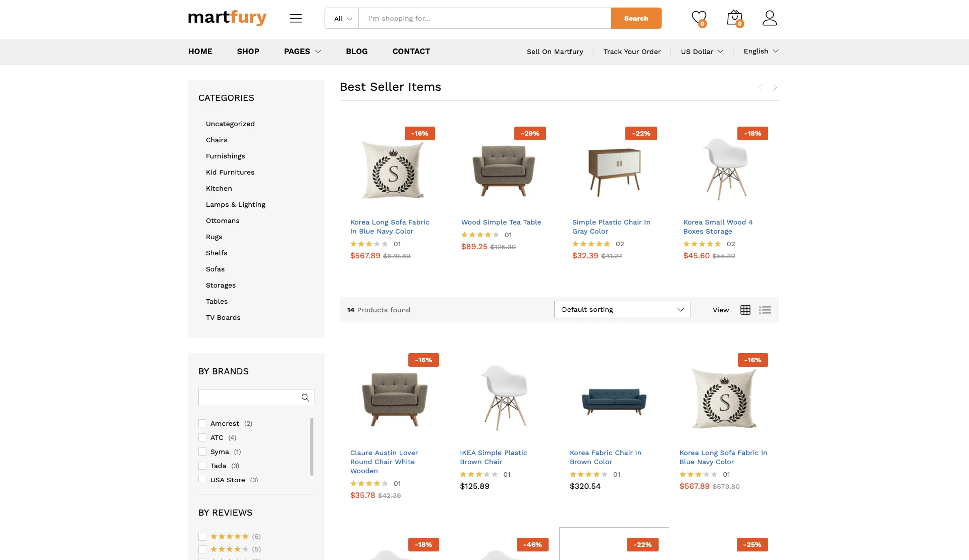Tick the five-star reviews filter
The image size is (969, 560).
pyautogui.click(x=202, y=536)
